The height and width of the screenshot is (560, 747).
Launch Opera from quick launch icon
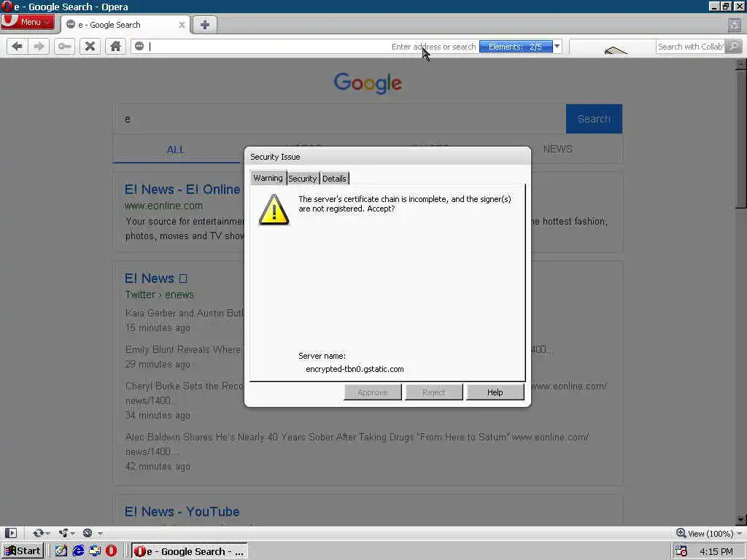[x=112, y=551]
